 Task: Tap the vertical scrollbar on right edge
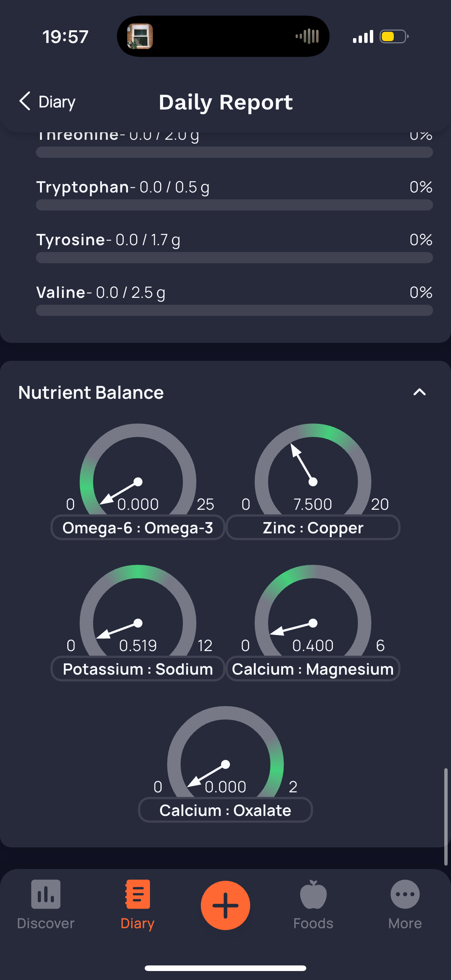[446, 817]
